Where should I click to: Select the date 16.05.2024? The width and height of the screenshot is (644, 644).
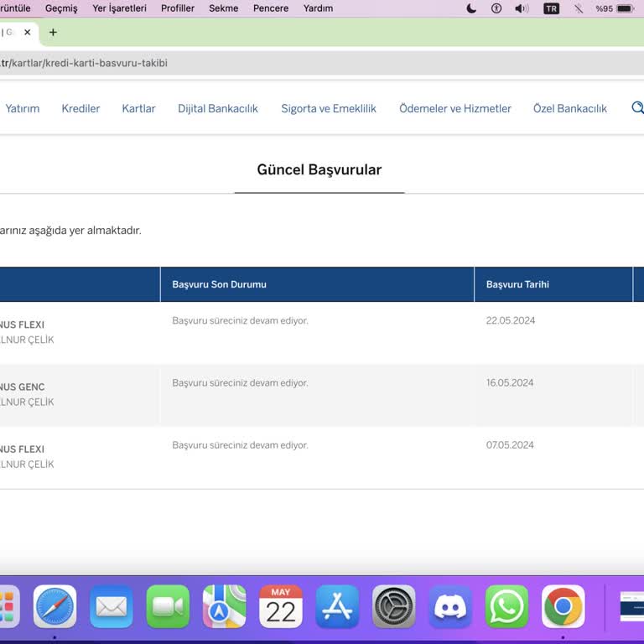click(510, 382)
